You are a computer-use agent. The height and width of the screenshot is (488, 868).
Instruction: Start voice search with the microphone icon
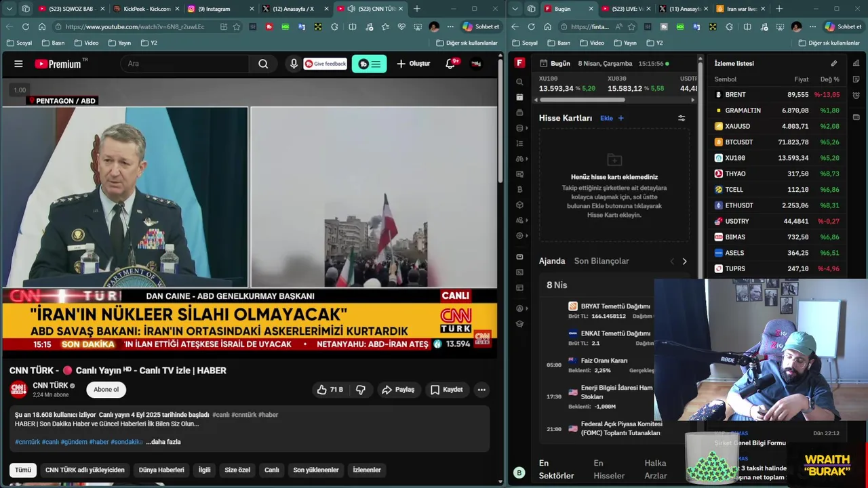pyautogui.click(x=294, y=64)
